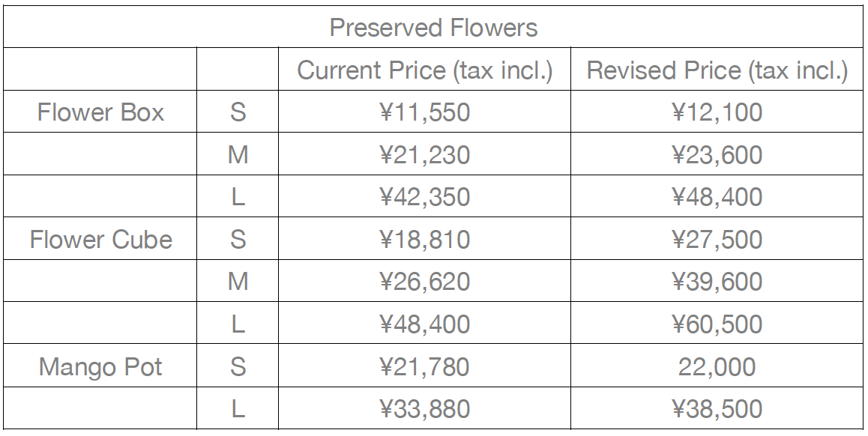The height and width of the screenshot is (436, 868).
Task: Click the Flower Cube row label
Action: coord(100,240)
